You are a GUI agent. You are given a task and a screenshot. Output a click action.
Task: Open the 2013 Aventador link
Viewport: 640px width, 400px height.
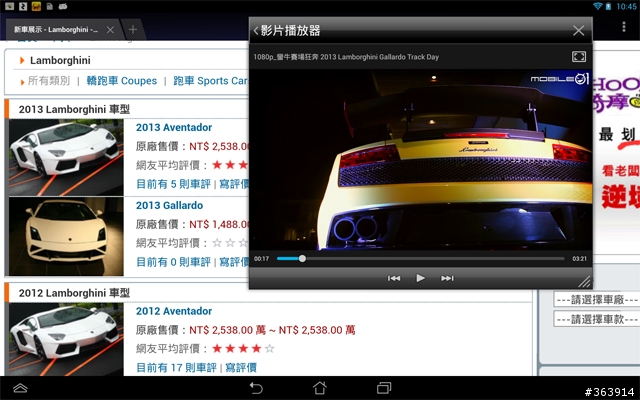(174, 127)
